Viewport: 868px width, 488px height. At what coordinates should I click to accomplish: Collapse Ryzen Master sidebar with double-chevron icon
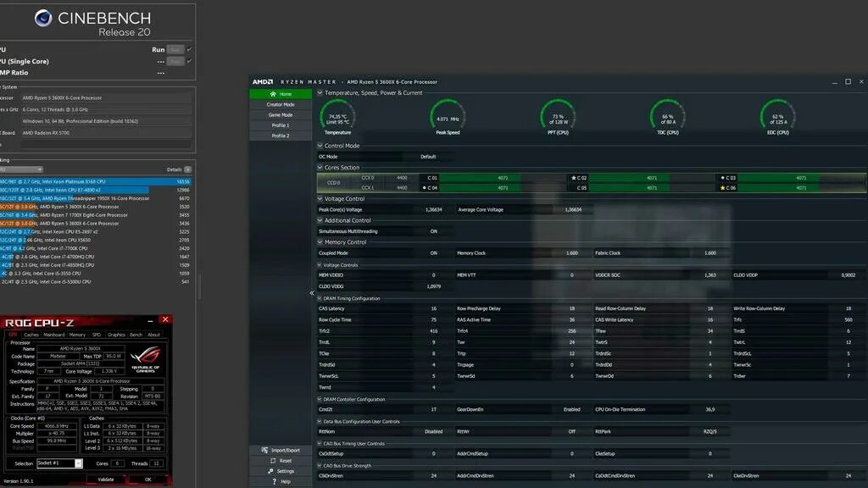click(312, 293)
